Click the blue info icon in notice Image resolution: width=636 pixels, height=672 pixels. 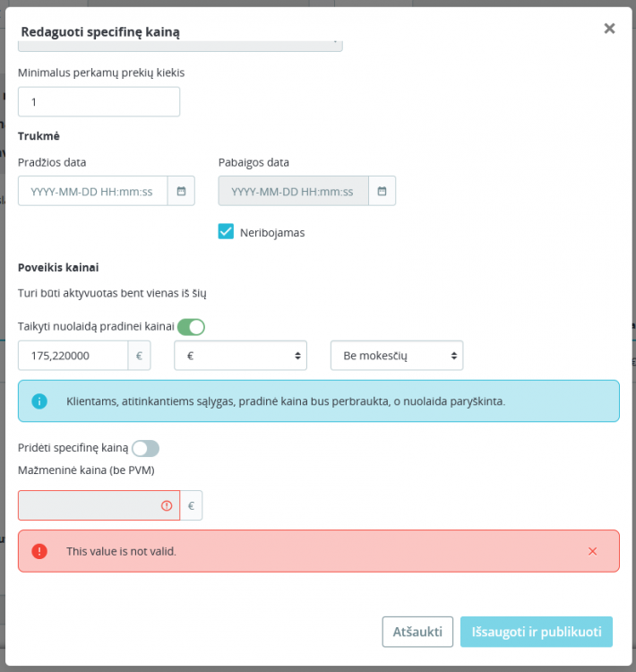pyautogui.click(x=39, y=401)
